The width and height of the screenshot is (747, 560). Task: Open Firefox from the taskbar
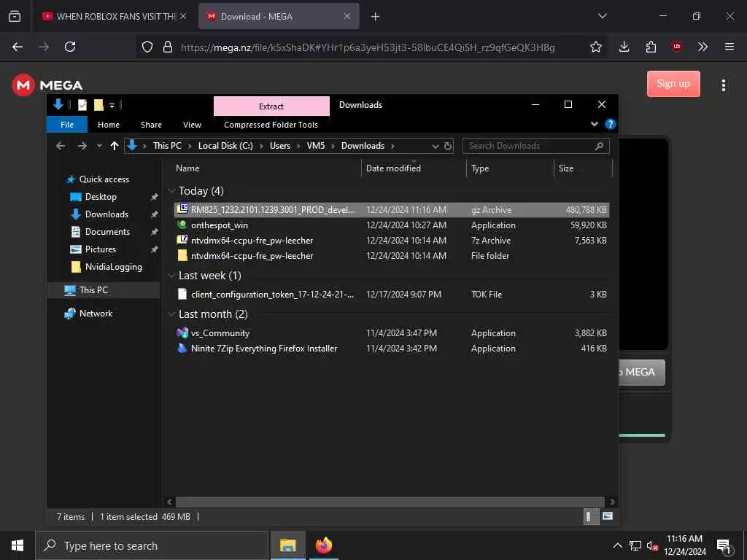coord(323,545)
